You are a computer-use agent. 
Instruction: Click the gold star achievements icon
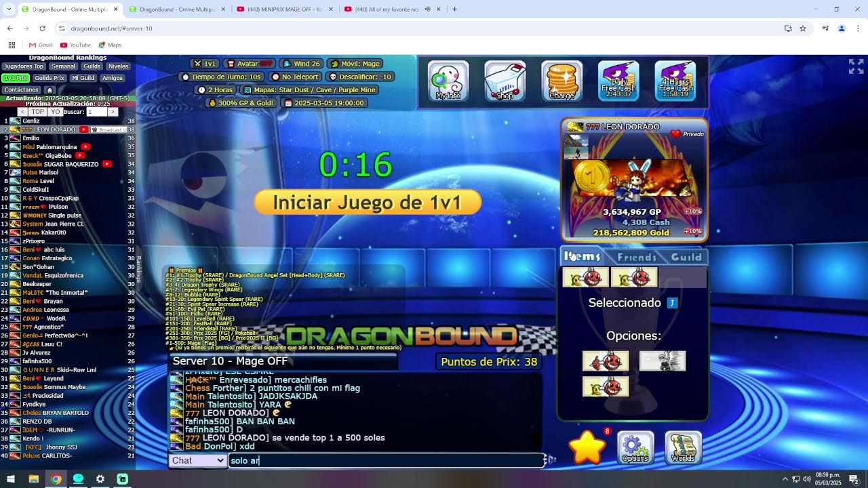(x=587, y=447)
